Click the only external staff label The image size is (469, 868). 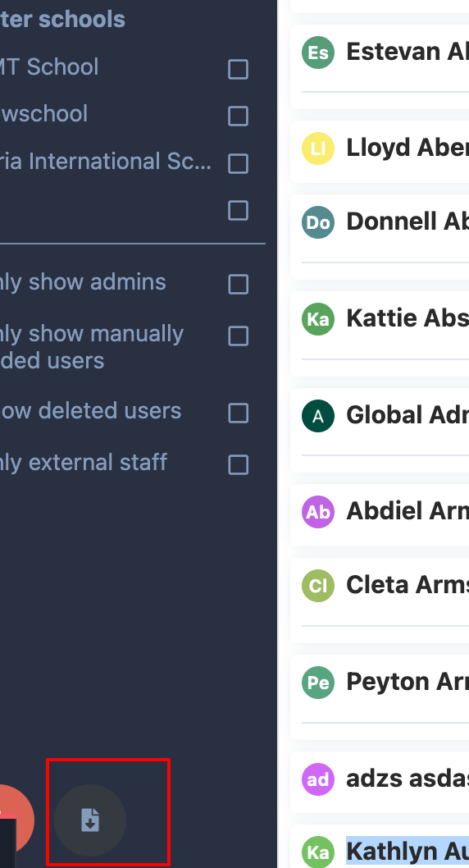[84, 462]
